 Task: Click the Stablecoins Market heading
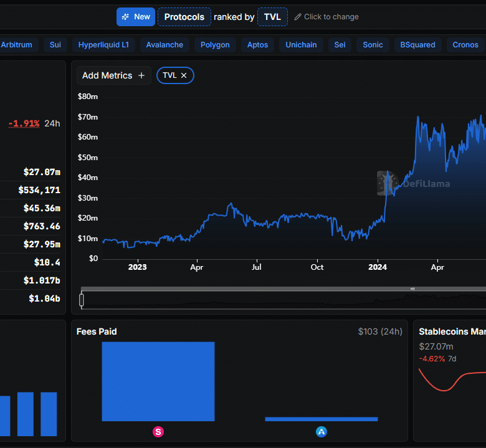pos(452,331)
